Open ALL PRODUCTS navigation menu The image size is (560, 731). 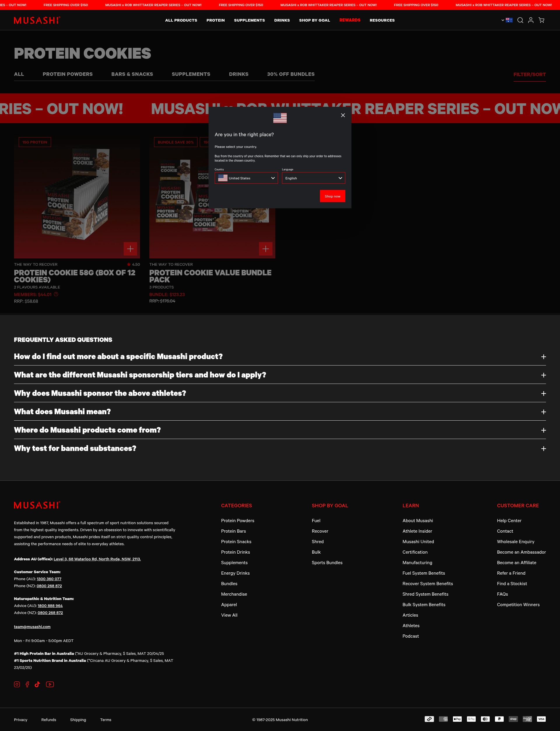pos(181,20)
